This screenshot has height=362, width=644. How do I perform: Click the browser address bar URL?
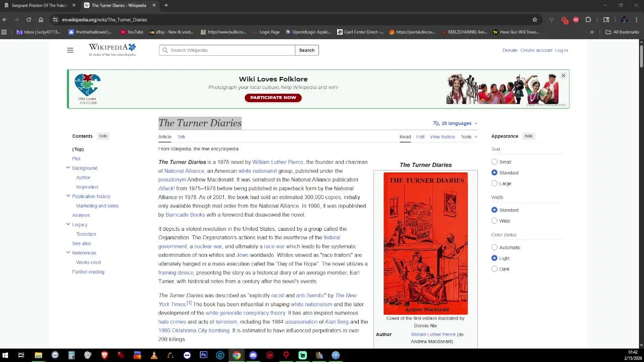(105, 20)
